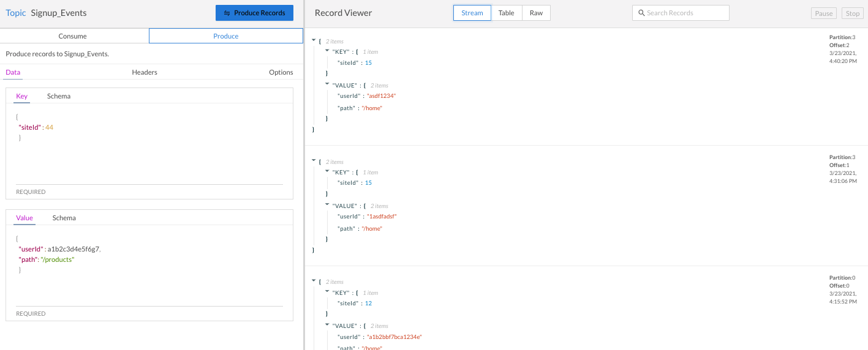
Task: Click the search magnifier icon
Action: click(641, 13)
